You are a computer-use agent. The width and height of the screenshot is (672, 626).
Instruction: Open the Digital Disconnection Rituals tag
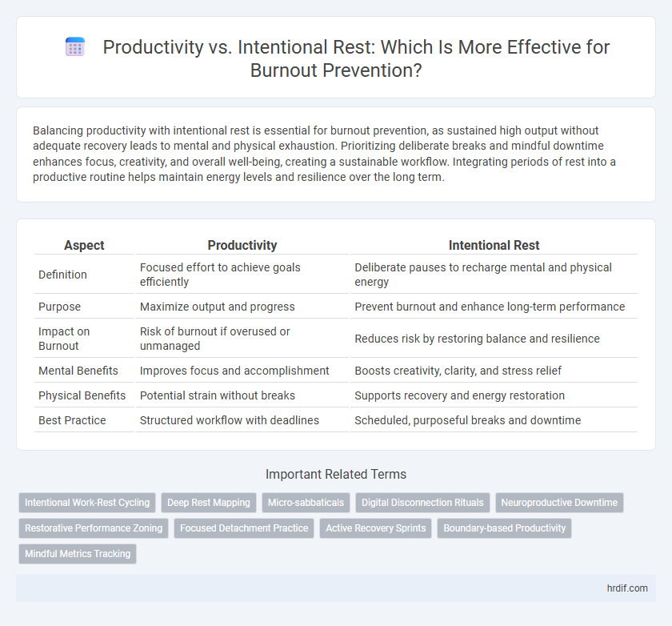[x=422, y=503]
